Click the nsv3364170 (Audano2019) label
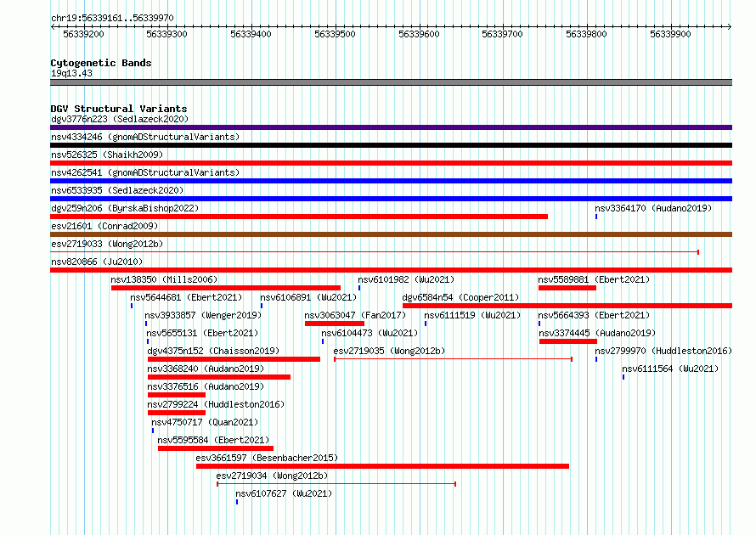 click(x=653, y=208)
